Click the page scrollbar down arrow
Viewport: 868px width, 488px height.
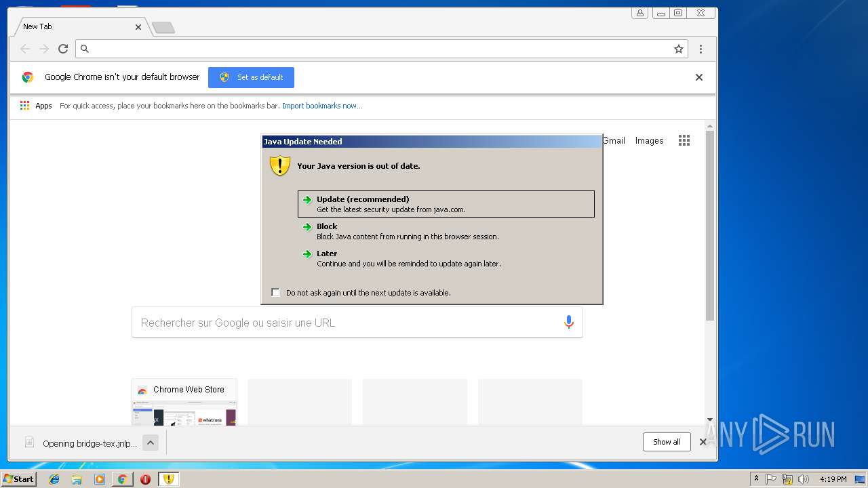coord(710,420)
